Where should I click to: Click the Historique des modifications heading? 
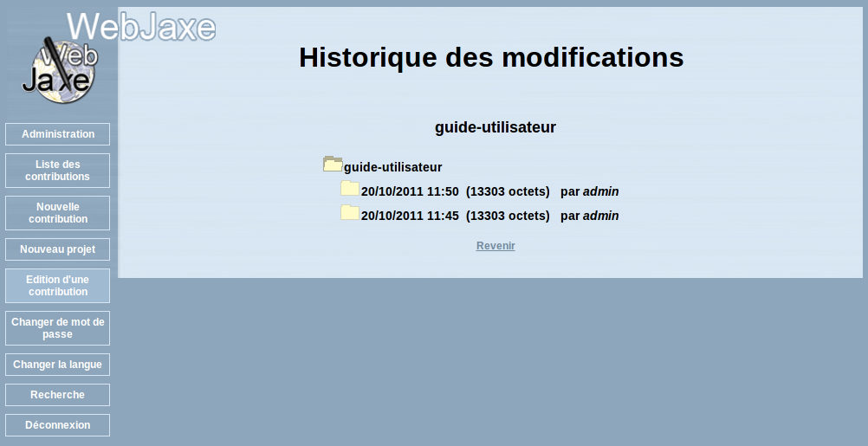tap(491, 57)
